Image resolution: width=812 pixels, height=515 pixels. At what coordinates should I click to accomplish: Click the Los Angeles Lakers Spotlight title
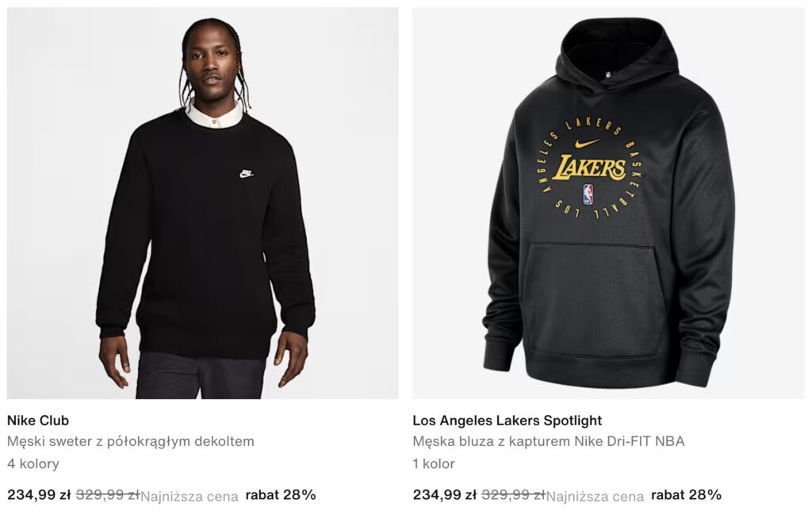(x=507, y=421)
